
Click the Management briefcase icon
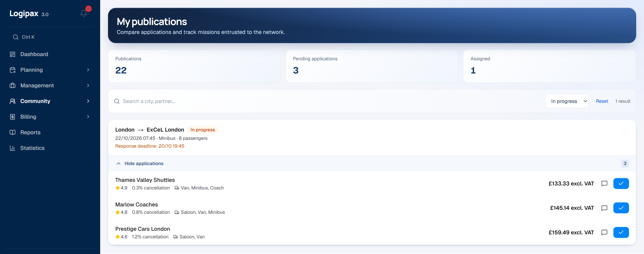pos(13,85)
